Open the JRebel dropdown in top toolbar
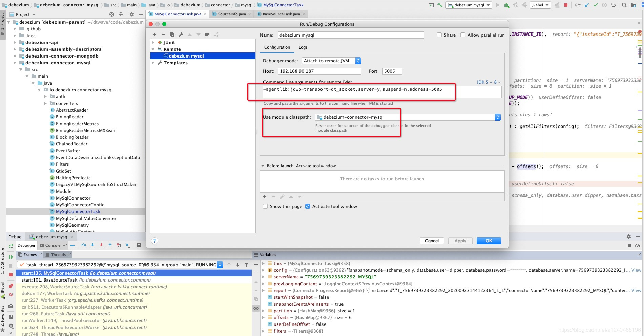 click(540, 5)
